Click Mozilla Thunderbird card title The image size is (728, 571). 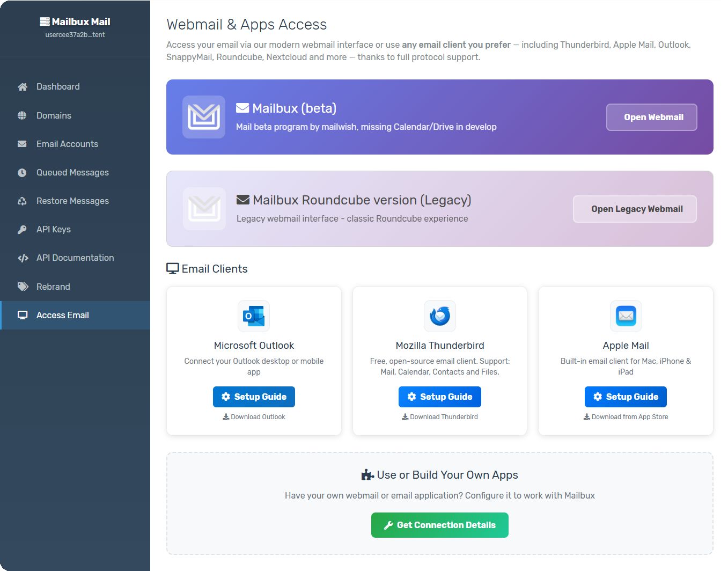point(440,346)
